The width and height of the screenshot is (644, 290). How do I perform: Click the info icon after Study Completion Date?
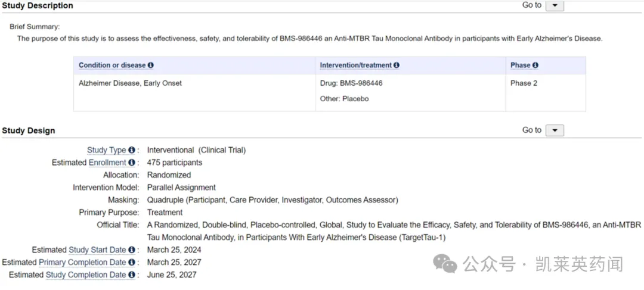pyautogui.click(x=131, y=275)
